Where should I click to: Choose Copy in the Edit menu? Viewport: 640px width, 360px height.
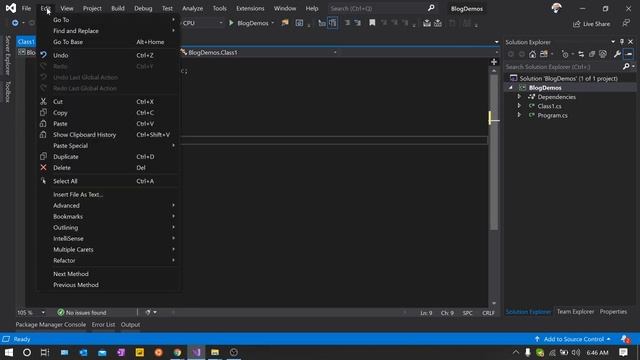108,113
